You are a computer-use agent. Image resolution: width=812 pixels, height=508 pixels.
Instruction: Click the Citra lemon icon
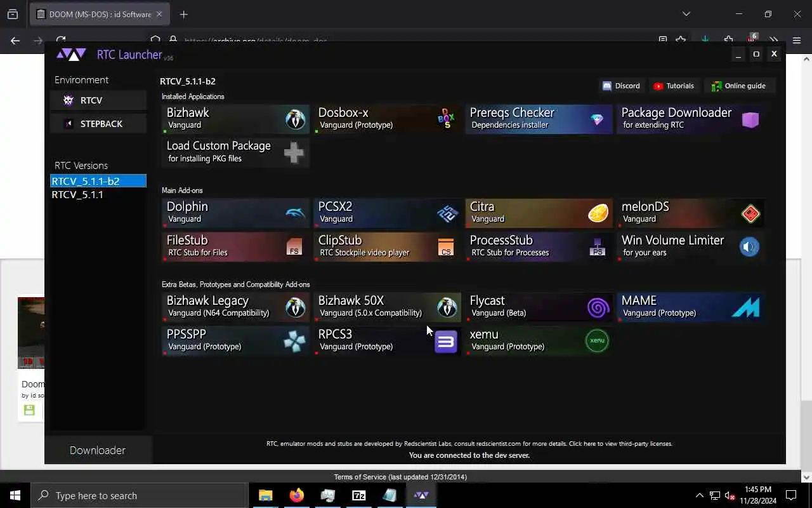coord(598,213)
